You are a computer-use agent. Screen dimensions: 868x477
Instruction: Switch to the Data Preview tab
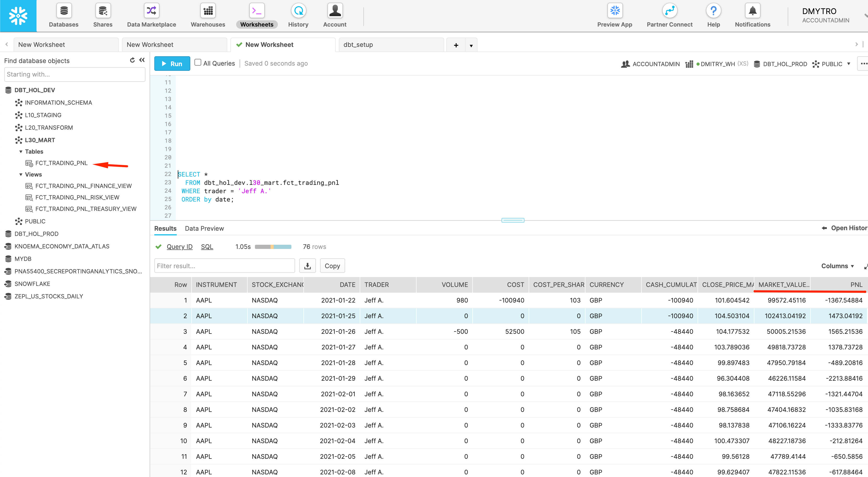pyautogui.click(x=204, y=229)
